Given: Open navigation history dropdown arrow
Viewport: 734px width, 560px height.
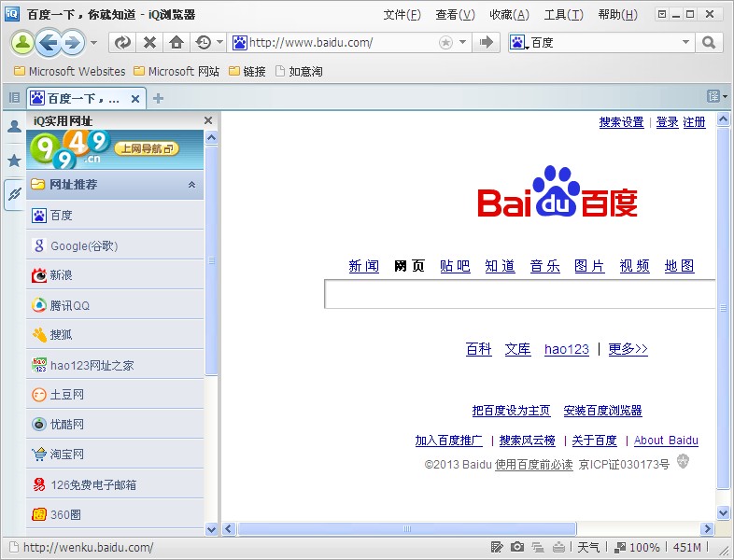Looking at the screenshot, I should pos(93,43).
